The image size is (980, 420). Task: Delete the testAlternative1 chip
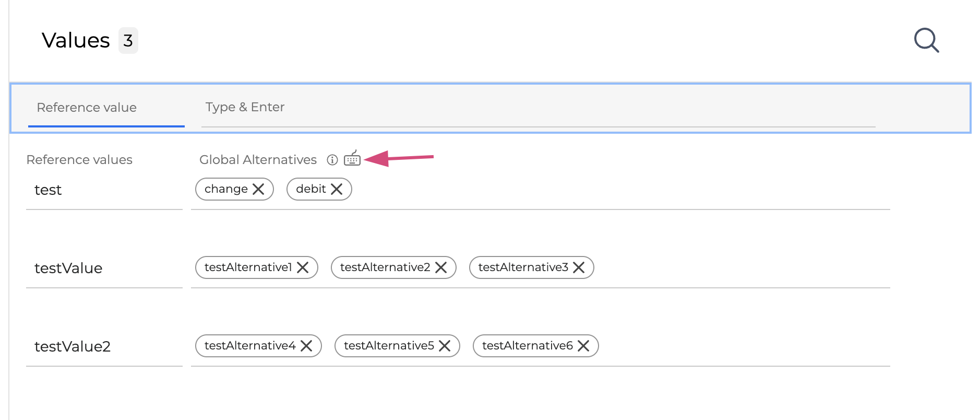pos(303,267)
